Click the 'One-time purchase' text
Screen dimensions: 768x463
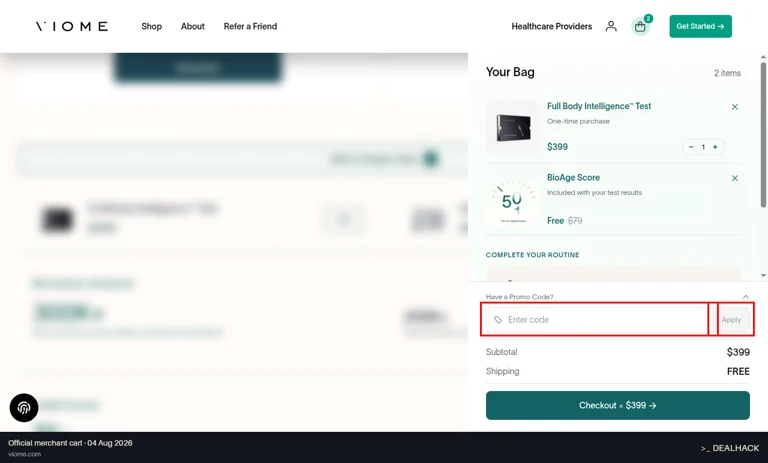tap(578, 121)
